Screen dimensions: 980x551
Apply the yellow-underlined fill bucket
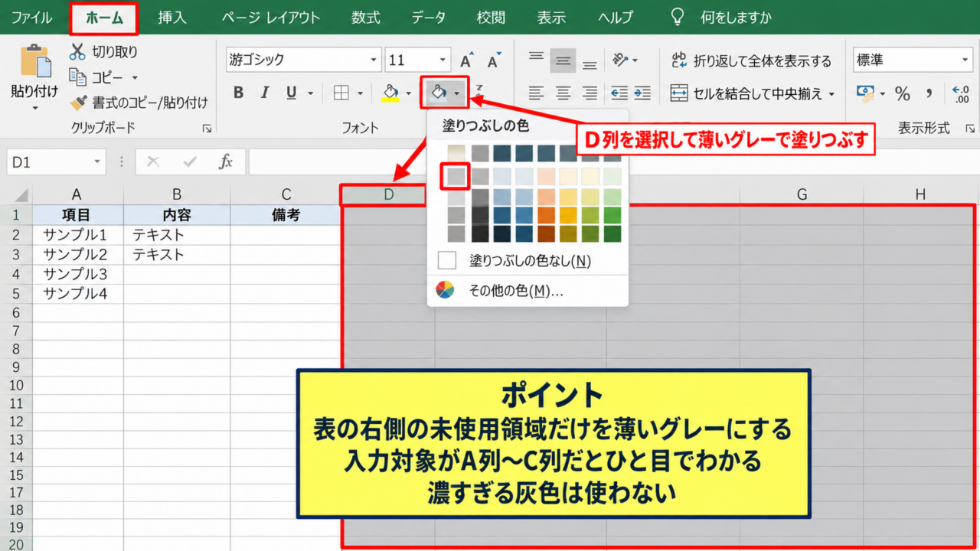390,93
